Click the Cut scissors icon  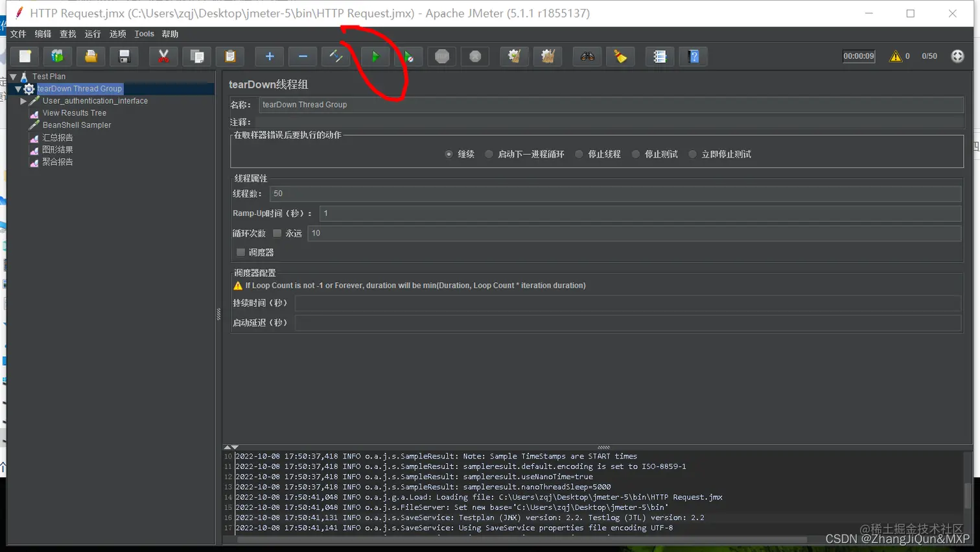(x=163, y=56)
